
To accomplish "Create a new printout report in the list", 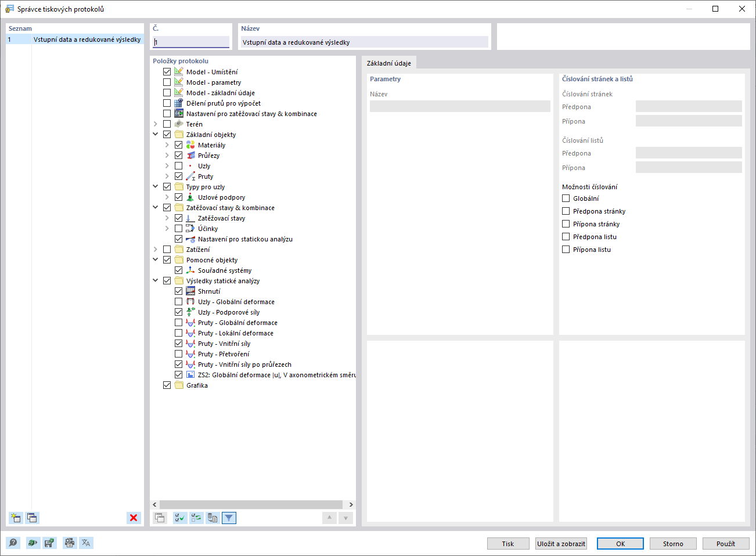I will 16,518.
